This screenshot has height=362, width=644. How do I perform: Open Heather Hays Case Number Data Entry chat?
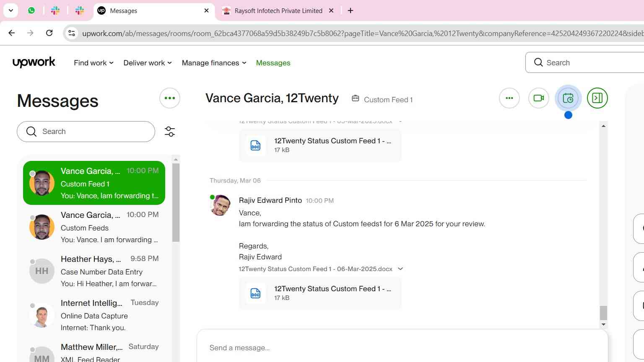click(x=94, y=271)
